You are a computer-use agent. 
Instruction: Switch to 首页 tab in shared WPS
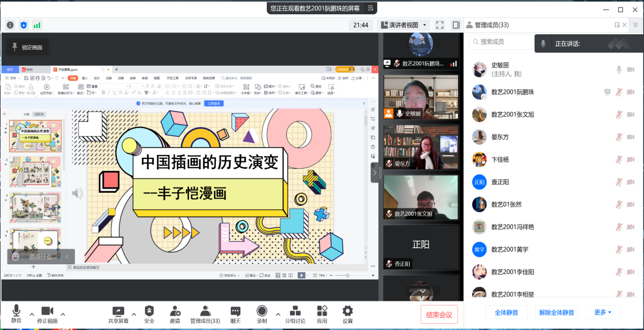tap(10, 69)
